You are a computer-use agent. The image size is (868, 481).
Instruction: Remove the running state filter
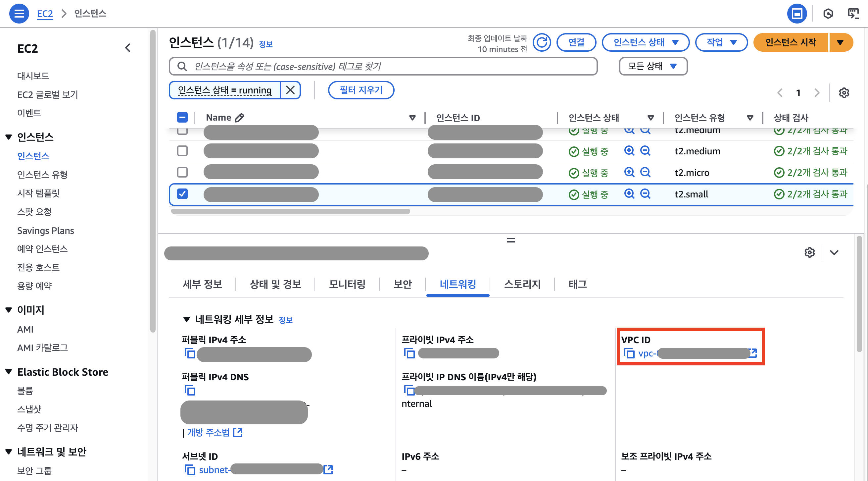pyautogui.click(x=290, y=90)
